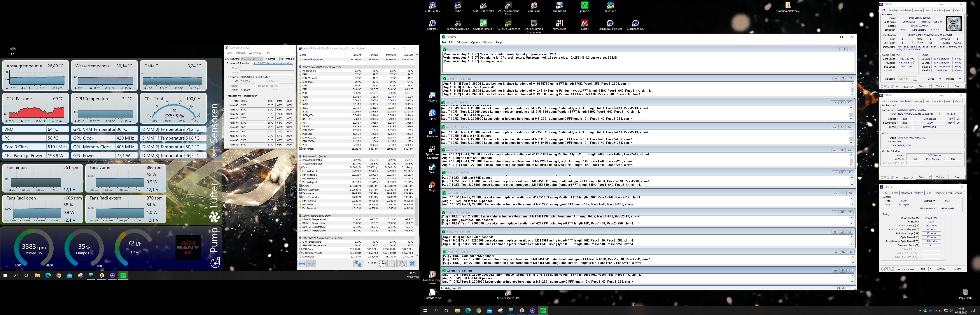Open the Papierkorb recycle bin icon
The width and height of the screenshot is (980, 315).
point(965,294)
